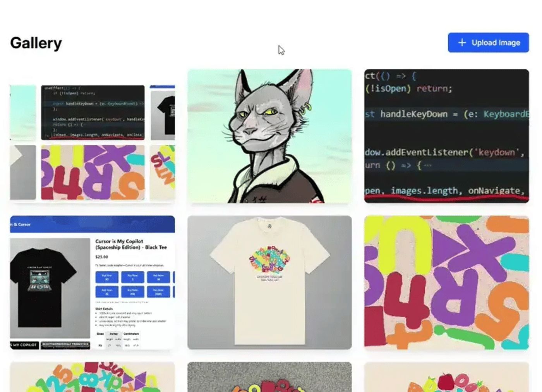Click the colorful graphic on the cream shirt

269,259
